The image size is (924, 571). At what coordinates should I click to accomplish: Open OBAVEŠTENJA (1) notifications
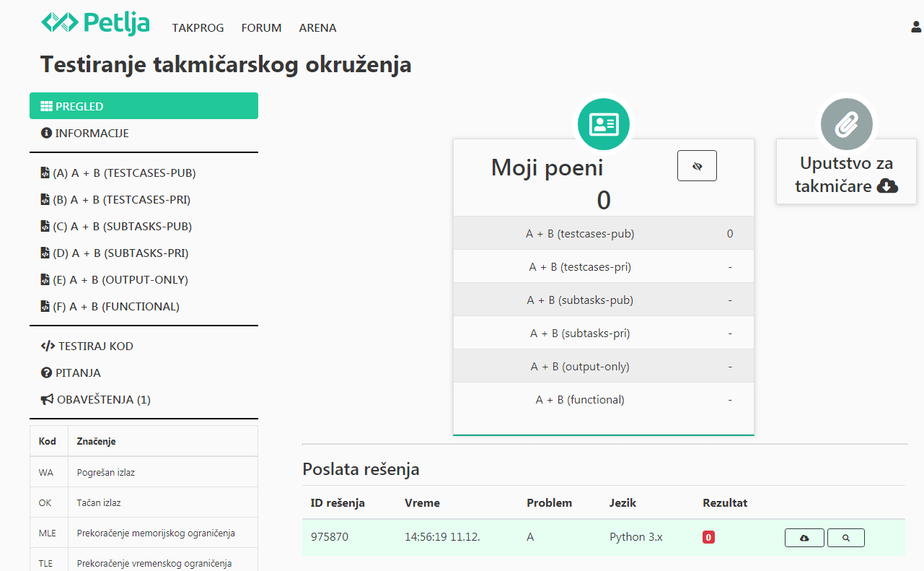click(x=96, y=400)
